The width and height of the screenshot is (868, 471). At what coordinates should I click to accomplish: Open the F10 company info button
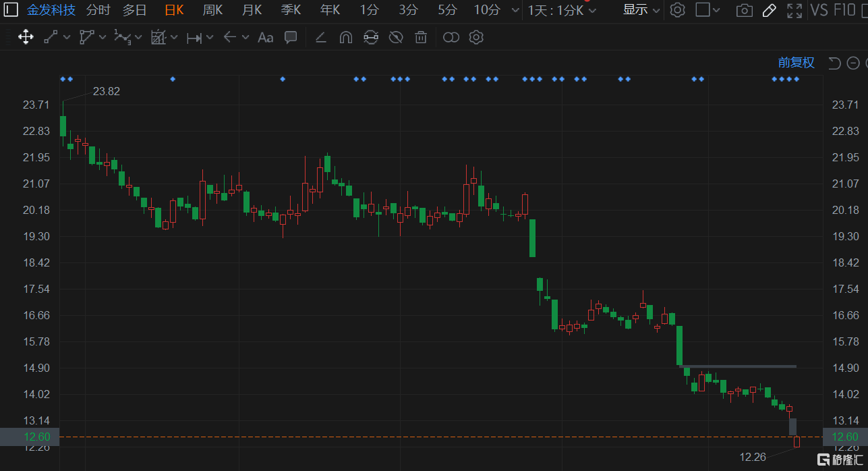click(844, 10)
